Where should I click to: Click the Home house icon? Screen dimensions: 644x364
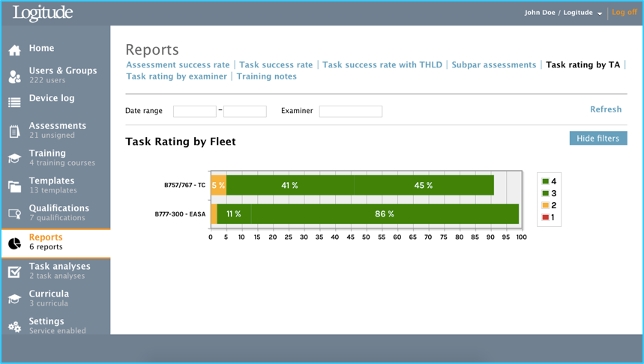tap(14, 50)
